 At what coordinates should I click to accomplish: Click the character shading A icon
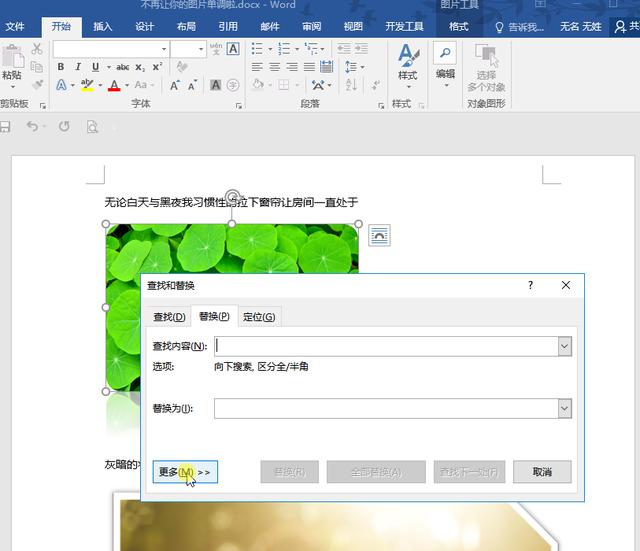[x=216, y=85]
